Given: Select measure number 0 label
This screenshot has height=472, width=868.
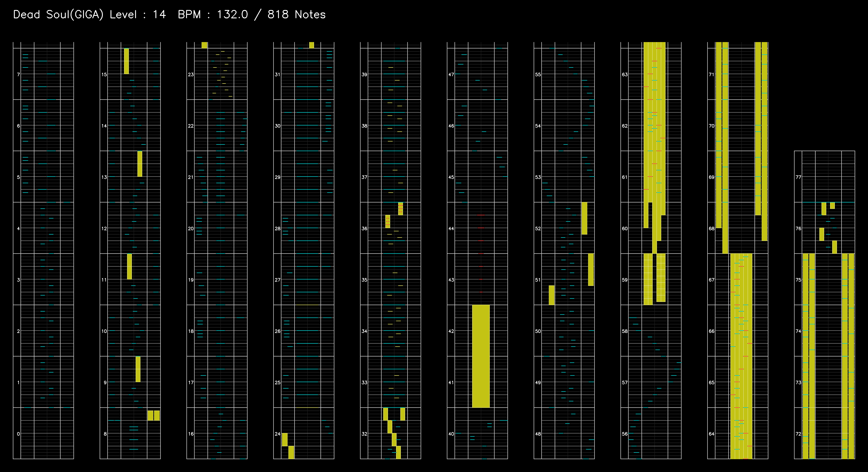Looking at the screenshot, I should point(19,434).
